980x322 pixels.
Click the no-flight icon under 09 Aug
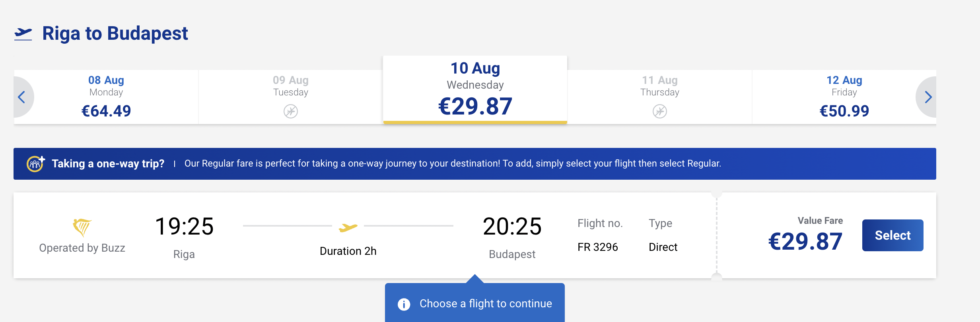coord(291,111)
